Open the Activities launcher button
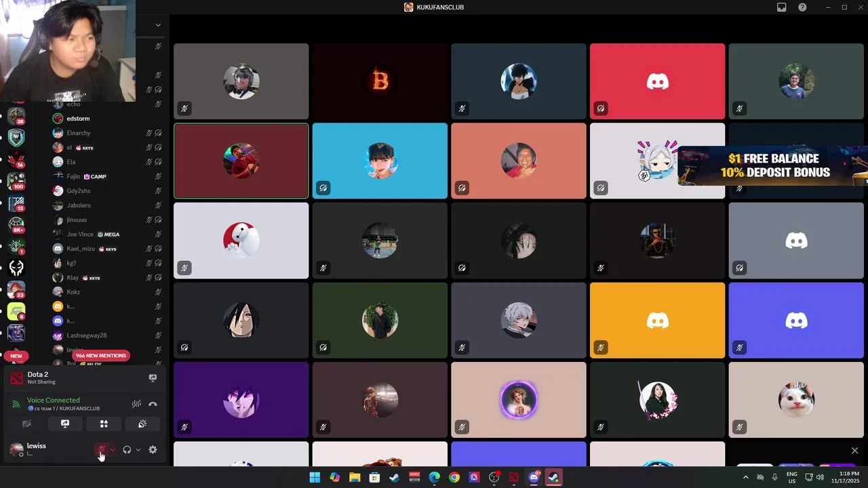Image resolution: width=868 pixels, height=488 pixels. 104,424
